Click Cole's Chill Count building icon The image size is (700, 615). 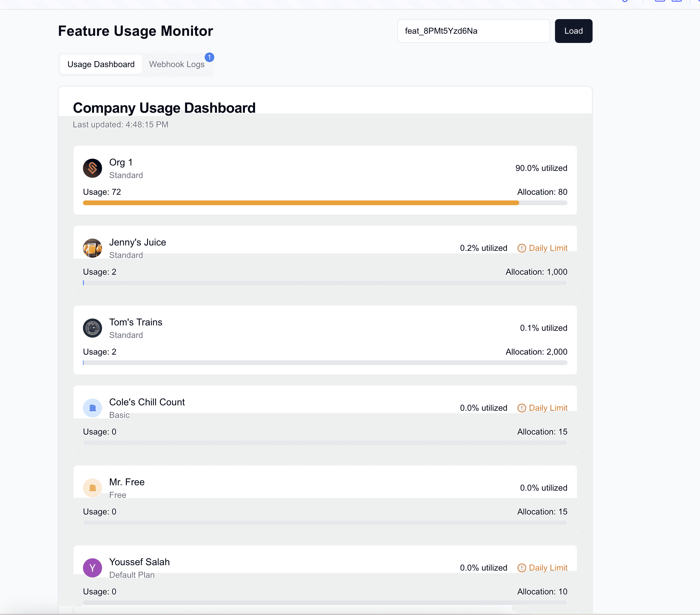92,408
